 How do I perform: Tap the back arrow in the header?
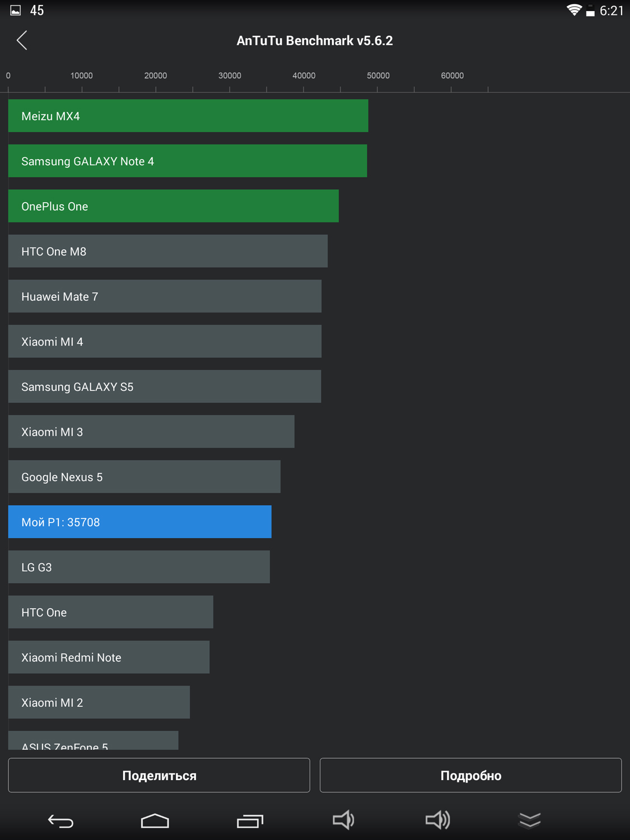(22, 40)
